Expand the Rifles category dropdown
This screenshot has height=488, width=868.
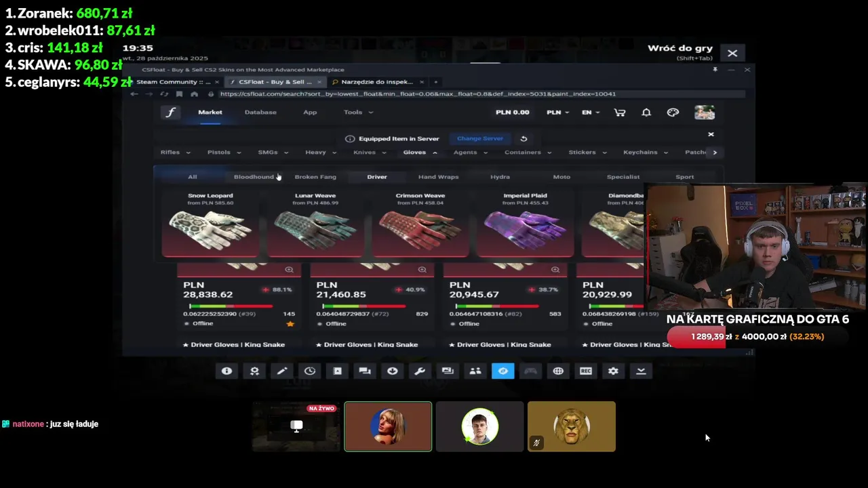[x=176, y=152]
